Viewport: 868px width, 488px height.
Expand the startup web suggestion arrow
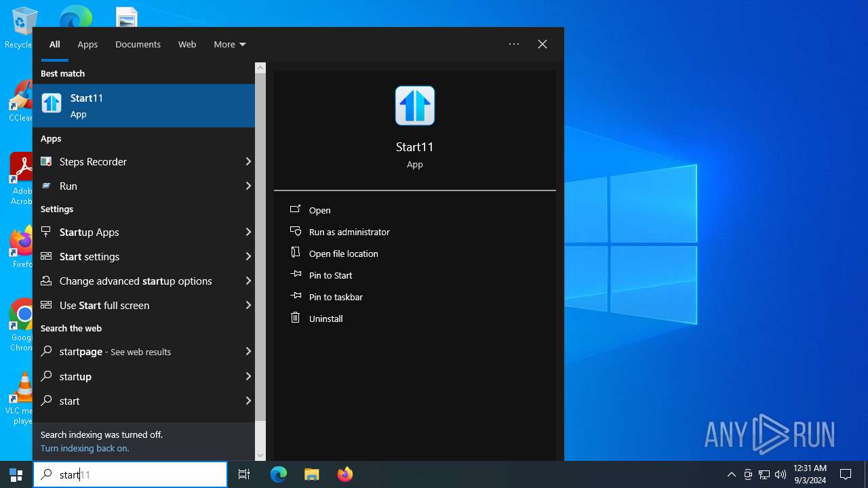click(x=248, y=376)
